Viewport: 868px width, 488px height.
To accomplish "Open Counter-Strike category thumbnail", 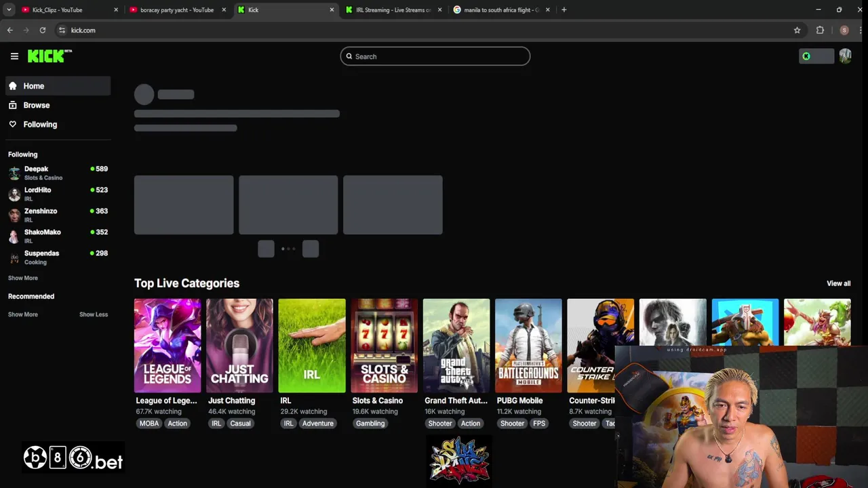I will click(601, 346).
